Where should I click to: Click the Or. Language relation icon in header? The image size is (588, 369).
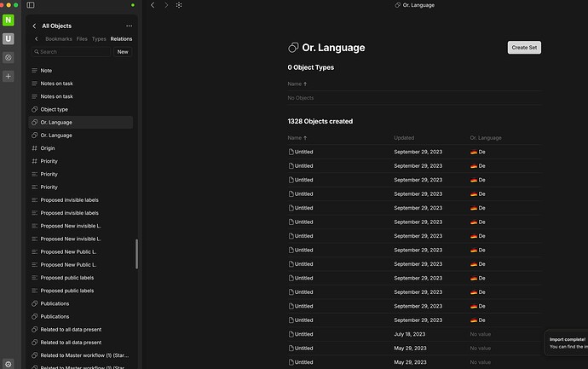(293, 47)
